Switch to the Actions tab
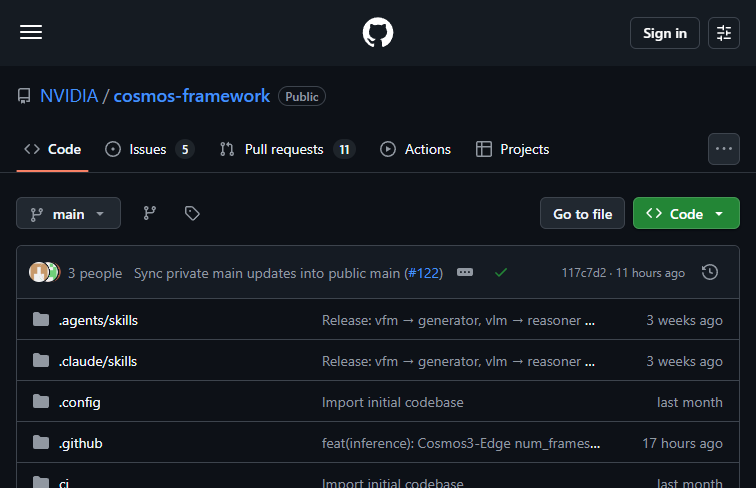 416,149
